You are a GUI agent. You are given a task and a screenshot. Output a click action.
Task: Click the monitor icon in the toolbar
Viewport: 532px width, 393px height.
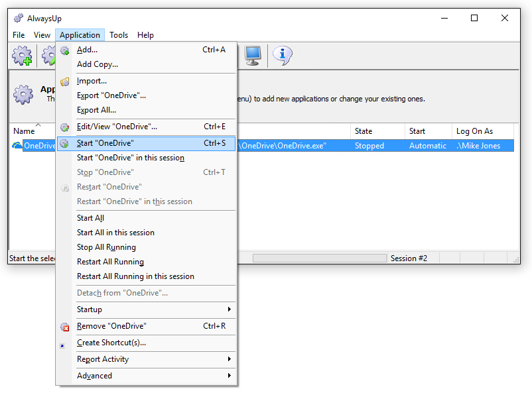tap(253, 55)
